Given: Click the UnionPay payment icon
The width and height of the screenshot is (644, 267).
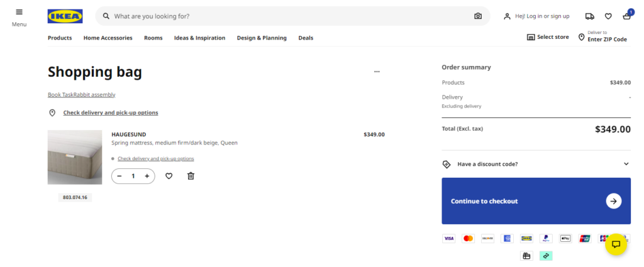Looking at the screenshot, I should (585, 239).
